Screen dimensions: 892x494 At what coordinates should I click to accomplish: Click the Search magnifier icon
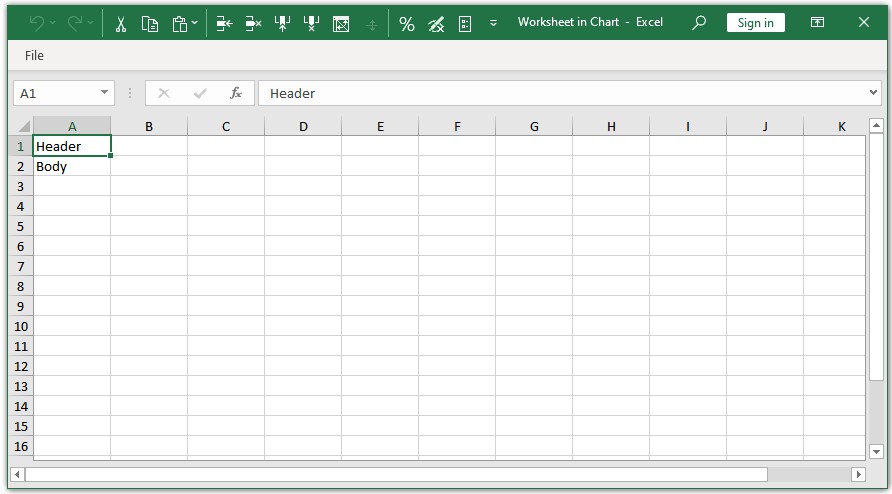[x=699, y=22]
